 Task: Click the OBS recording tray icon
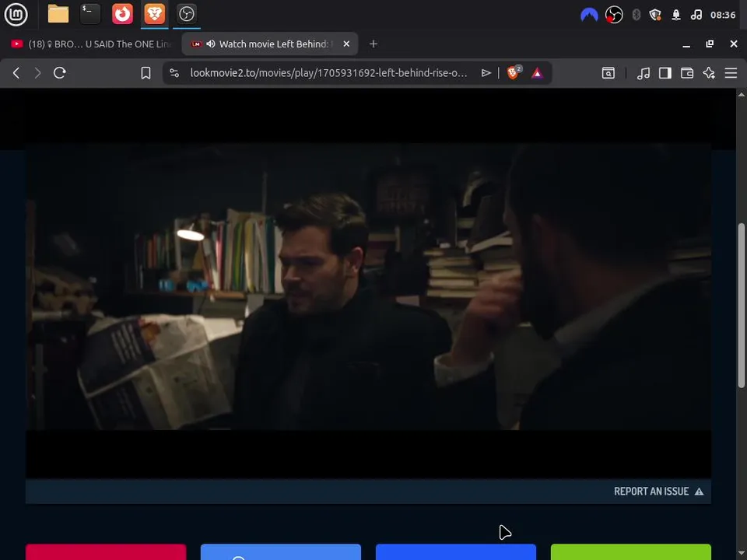coord(614,15)
